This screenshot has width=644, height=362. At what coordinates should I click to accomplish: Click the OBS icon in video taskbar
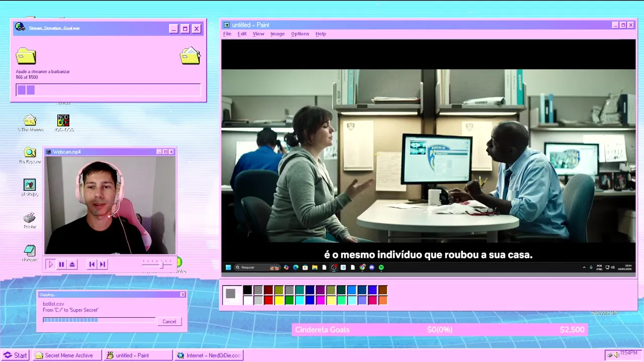[334, 267]
